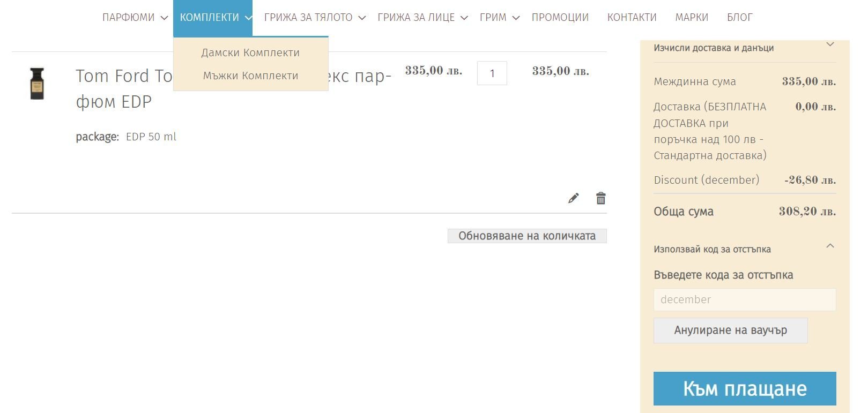Expand Изчисли доставка и данъци section
The height and width of the screenshot is (413, 868).
830,45
